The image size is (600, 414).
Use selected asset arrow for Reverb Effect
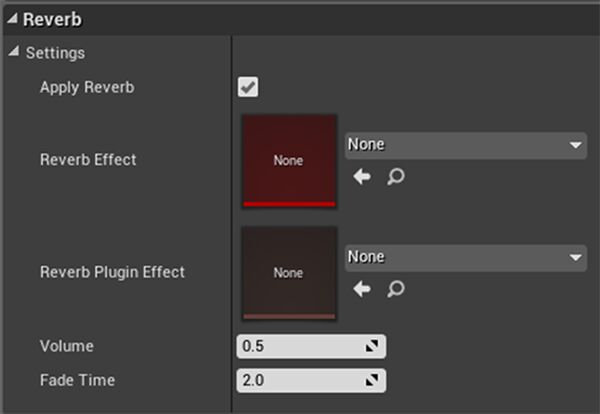362,176
